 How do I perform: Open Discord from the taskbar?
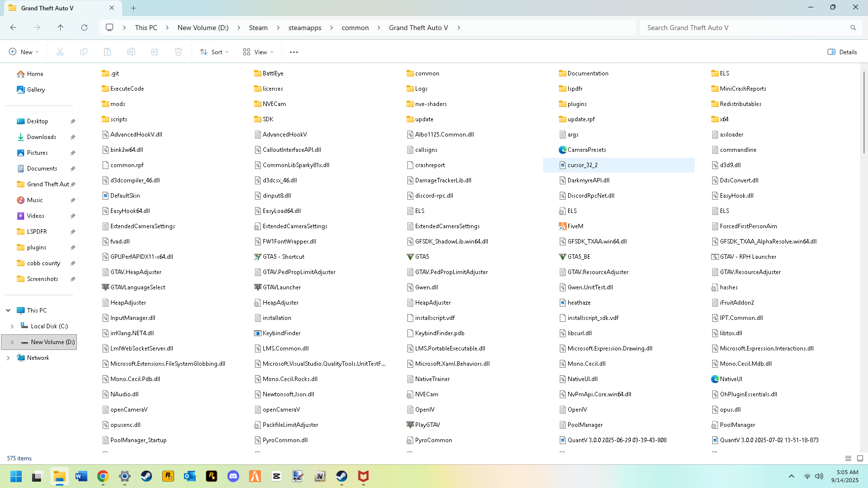coord(233,476)
